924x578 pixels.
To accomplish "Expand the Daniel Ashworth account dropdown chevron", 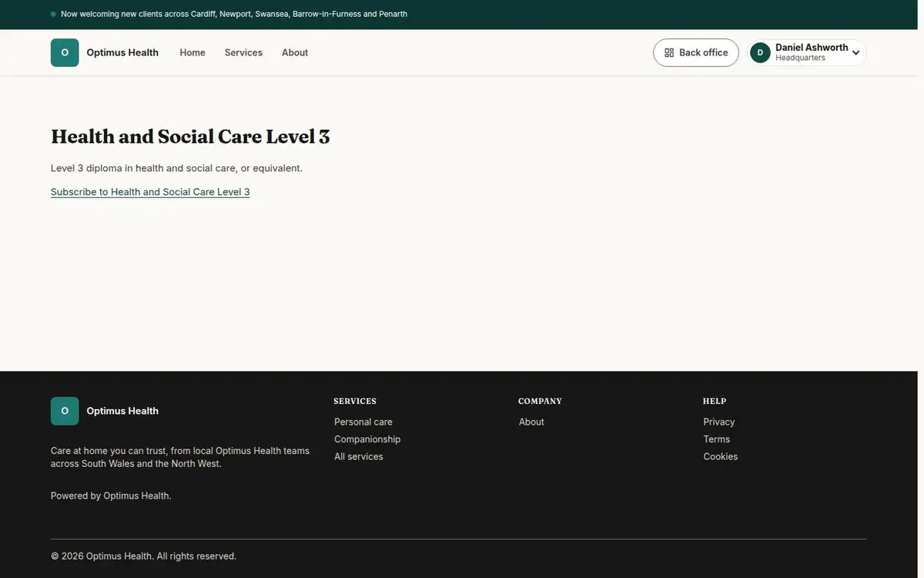I will (x=855, y=53).
